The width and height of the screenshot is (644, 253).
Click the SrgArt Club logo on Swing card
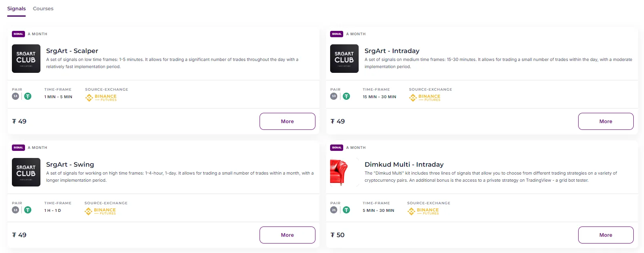coord(26,172)
